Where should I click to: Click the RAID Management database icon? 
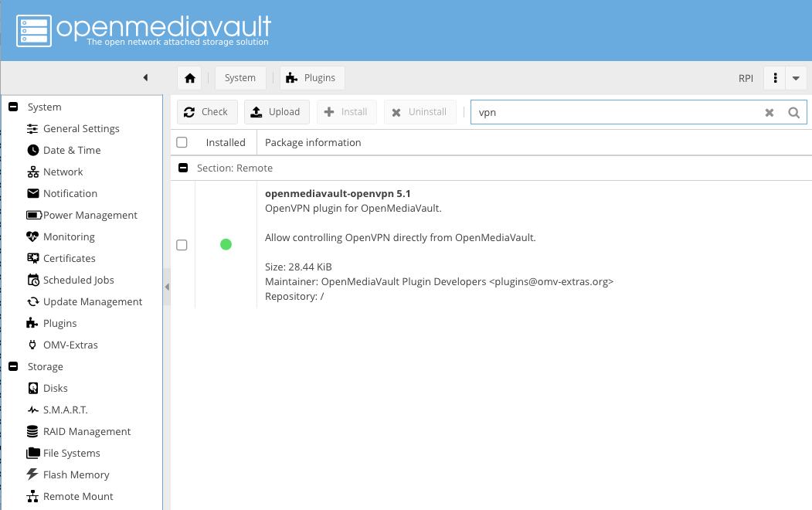[x=32, y=431]
